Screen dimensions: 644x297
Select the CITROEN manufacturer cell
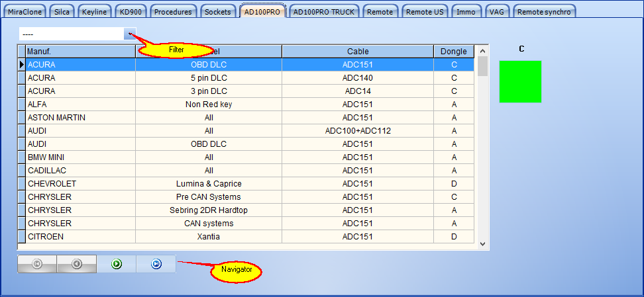click(81, 237)
